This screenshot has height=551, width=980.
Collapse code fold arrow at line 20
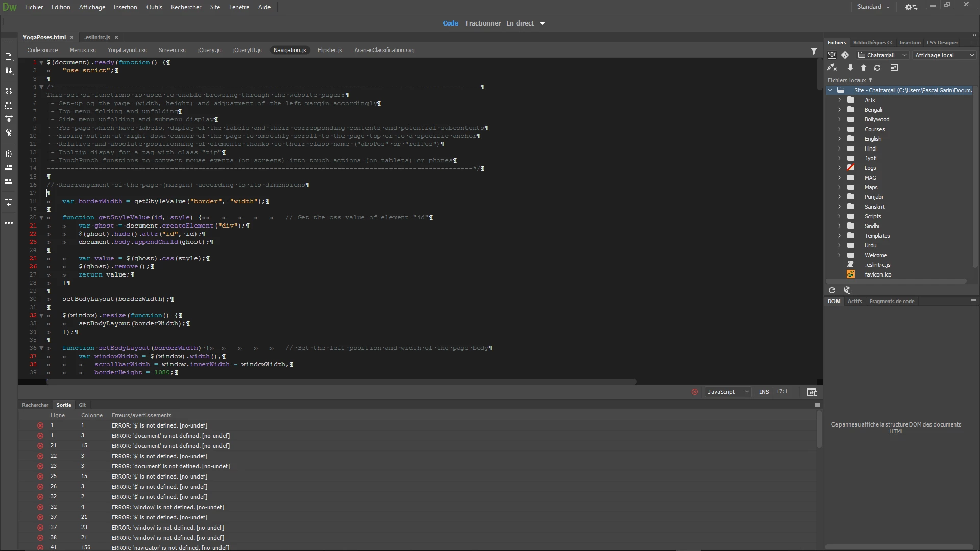pyautogui.click(x=41, y=217)
